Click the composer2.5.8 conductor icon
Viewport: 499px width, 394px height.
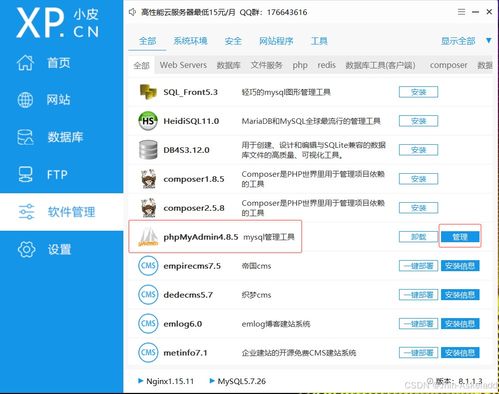[148, 208]
